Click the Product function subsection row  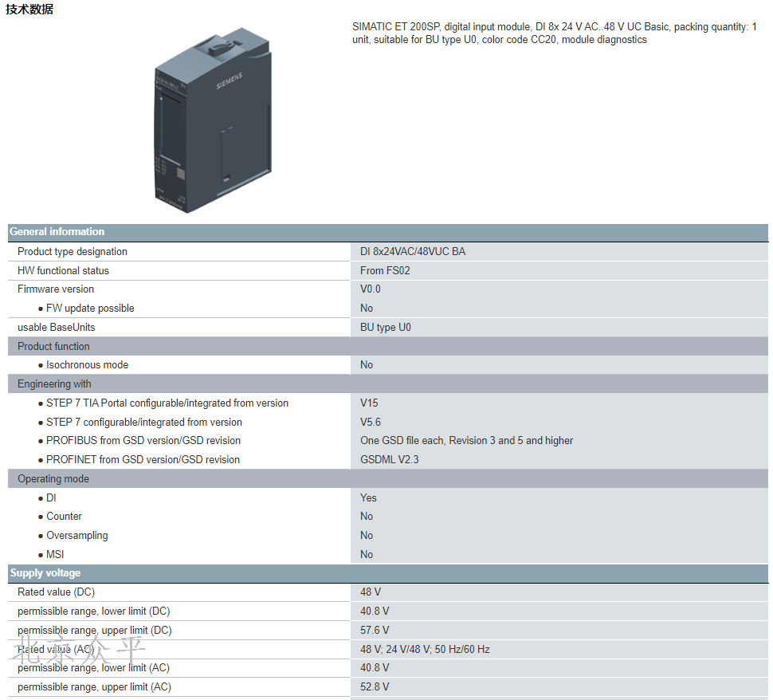pyautogui.click(x=53, y=346)
